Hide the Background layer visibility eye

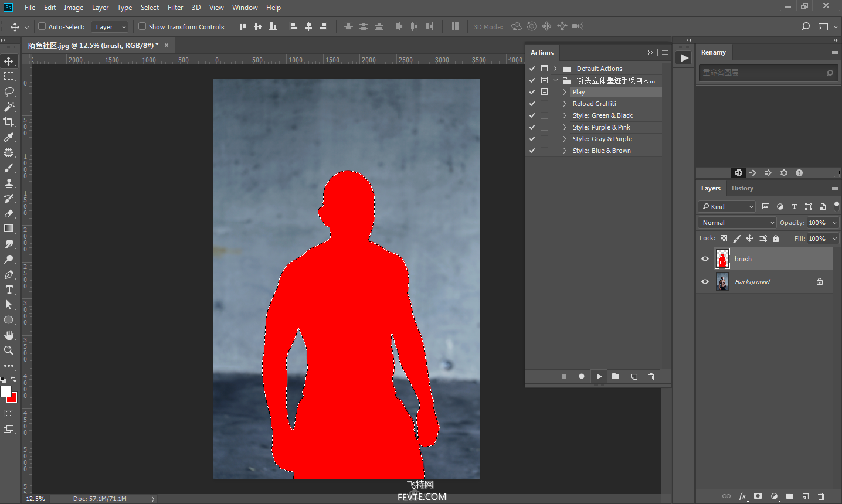705,282
